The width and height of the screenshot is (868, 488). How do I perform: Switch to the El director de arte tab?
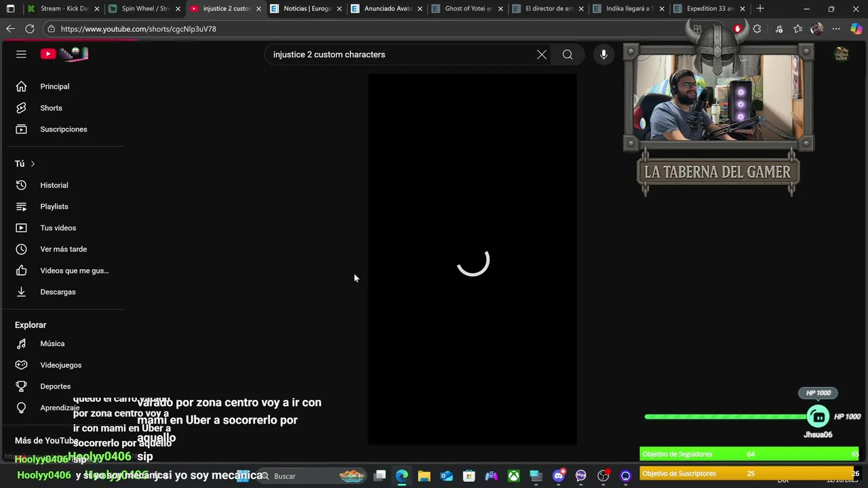[548, 9]
